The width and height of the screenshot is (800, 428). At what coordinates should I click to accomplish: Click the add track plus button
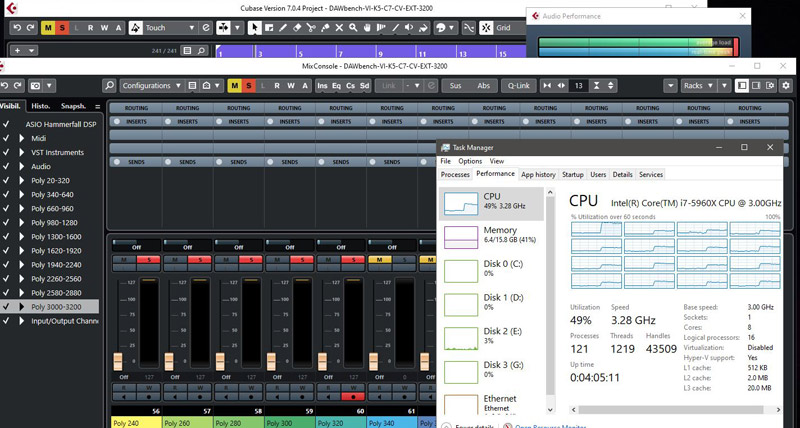pos(17,51)
